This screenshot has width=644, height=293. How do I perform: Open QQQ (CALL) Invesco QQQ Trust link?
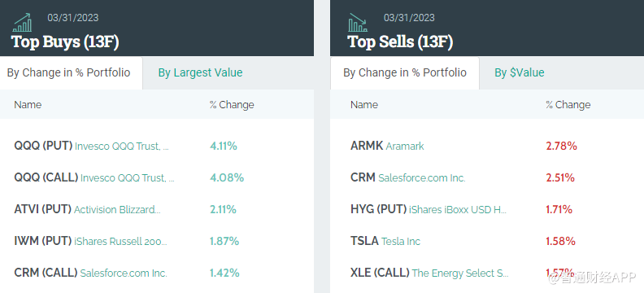(x=94, y=177)
